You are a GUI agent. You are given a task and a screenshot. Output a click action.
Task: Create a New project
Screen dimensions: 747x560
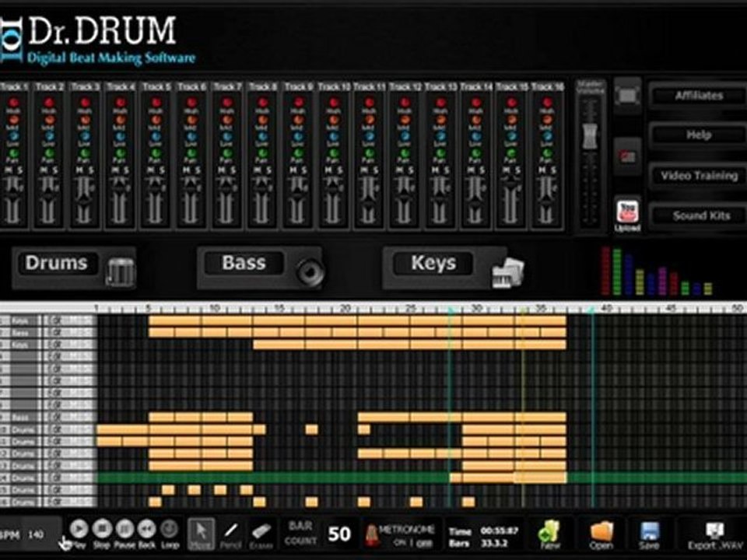click(549, 535)
